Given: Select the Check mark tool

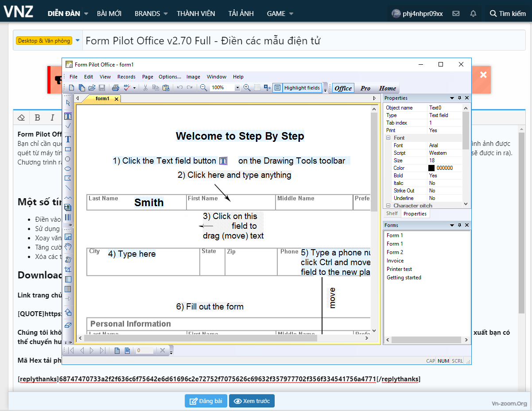Looking at the screenshot, I should [x=68, y=126].
